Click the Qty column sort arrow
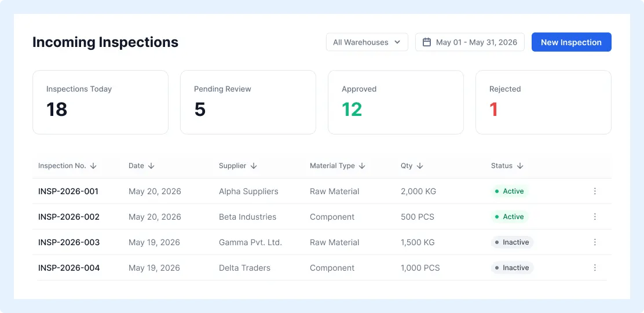The height and width of the screenshot is (313, 644). click(x=420, y=166)
